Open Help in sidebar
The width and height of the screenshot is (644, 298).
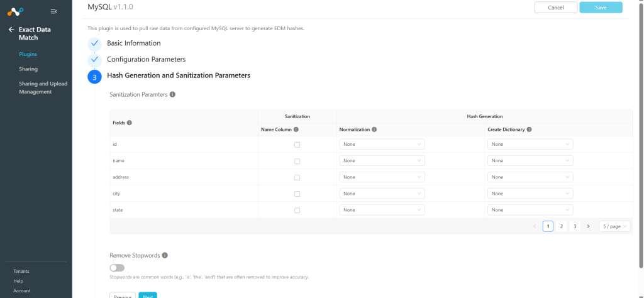point(18,281)
